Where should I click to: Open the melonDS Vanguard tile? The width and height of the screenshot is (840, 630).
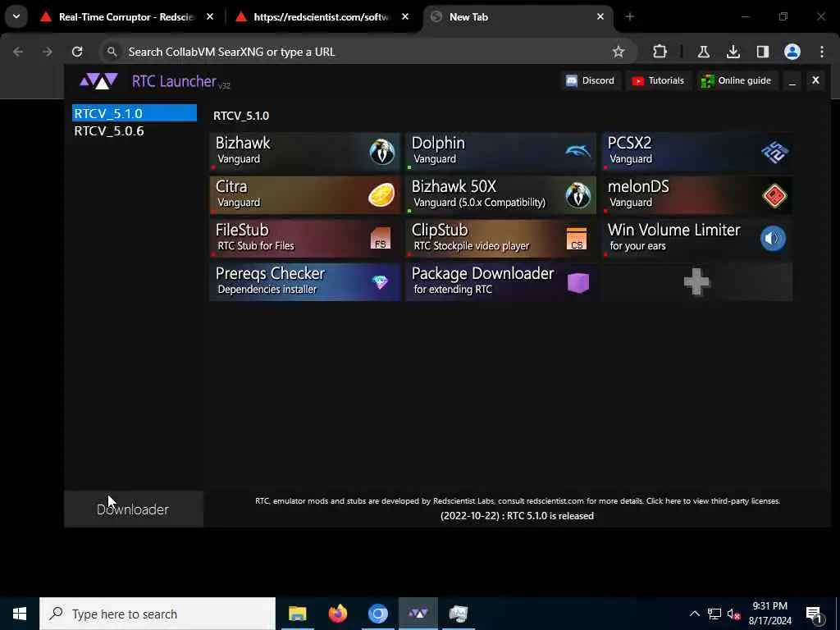pyautogui.click(x=697, y=195)
